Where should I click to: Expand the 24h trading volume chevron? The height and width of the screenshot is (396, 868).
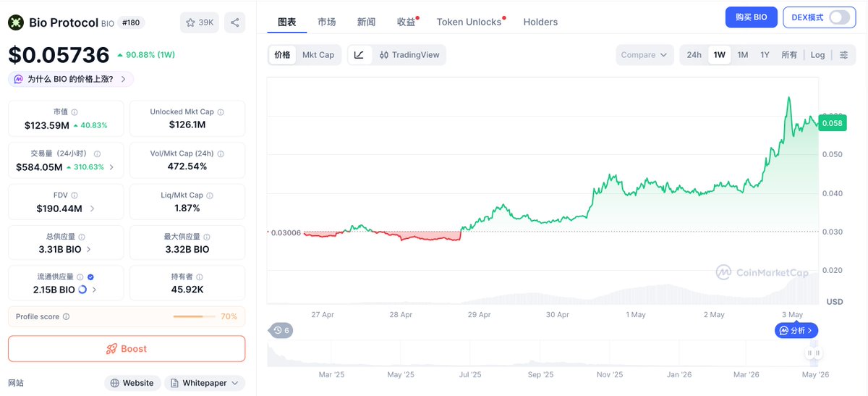pyautogui.click(x=111, y=167)
